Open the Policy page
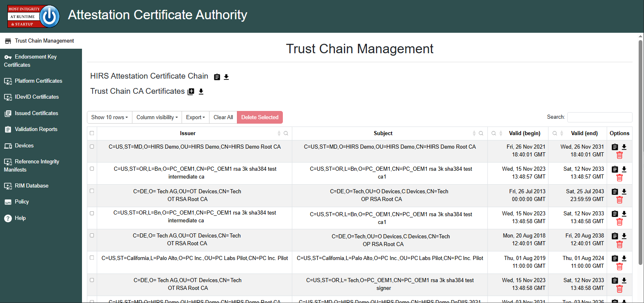The image size is (644, 303). (x=41, y=202)
